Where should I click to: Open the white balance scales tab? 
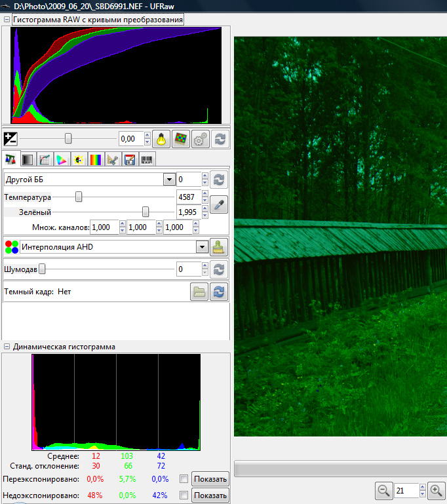click(11, 159)
